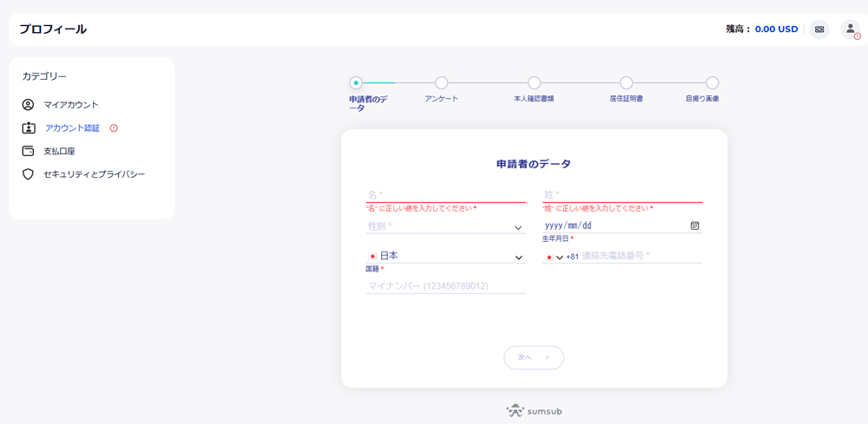Jump to 自撮り画像 step

[713, 83]
